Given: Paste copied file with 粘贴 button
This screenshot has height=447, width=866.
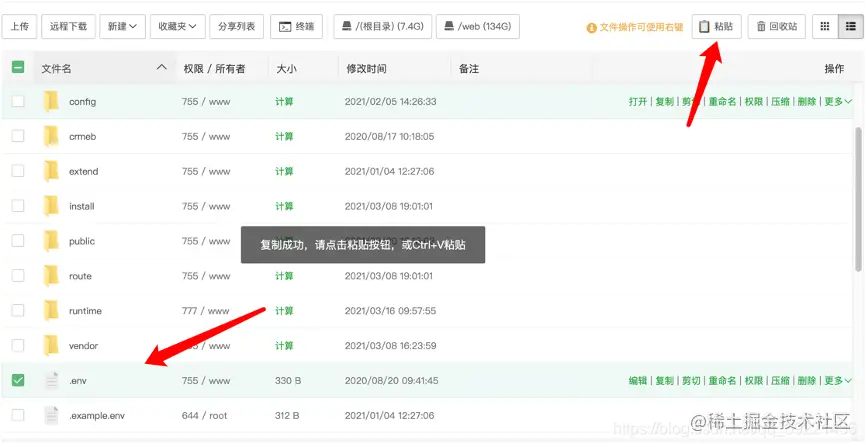Looking at the screenshot, I should pos(716,27).
